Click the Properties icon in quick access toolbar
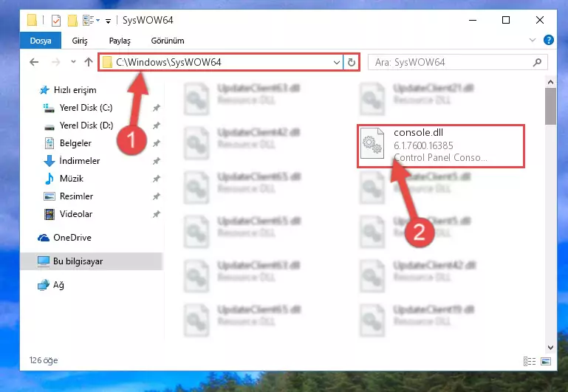This screenshot has height=392, width=568. coord(56,20)
